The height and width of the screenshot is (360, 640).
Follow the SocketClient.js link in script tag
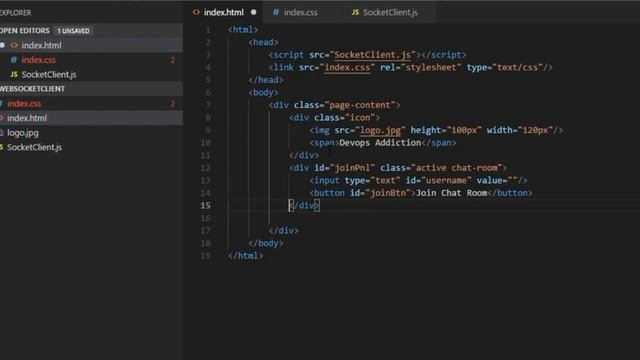[372, 55]
